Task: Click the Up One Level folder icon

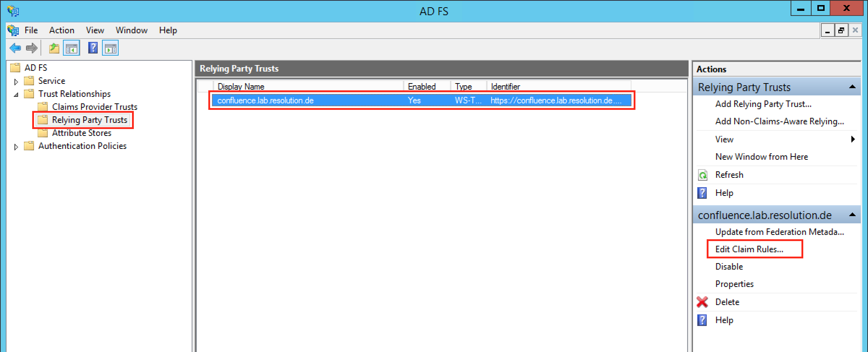Action: point(54,48)
